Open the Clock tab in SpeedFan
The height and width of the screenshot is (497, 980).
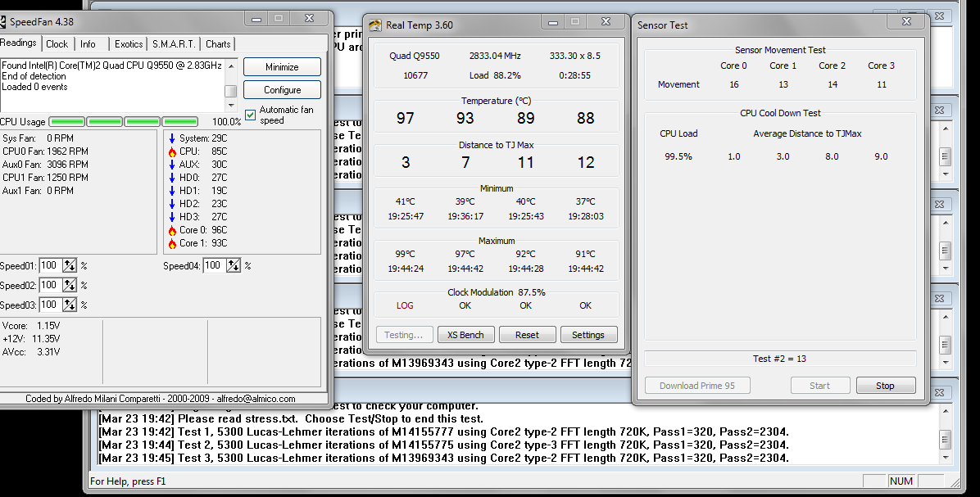tap(57, 43)
